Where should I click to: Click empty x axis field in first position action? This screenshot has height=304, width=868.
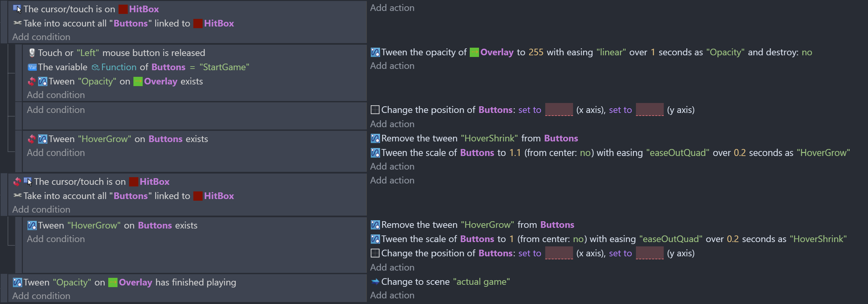[x=559, y=110]
